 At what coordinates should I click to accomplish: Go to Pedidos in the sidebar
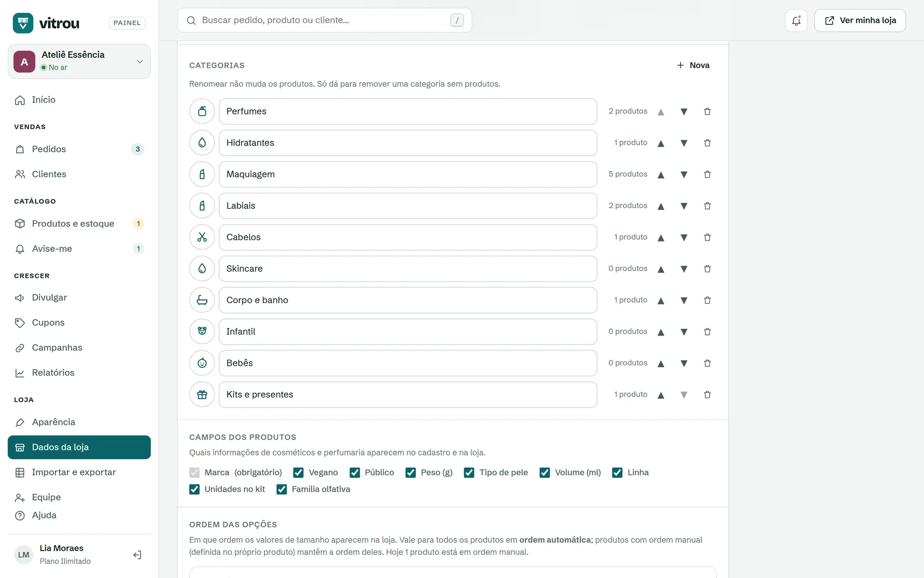[x=79, y=149]
